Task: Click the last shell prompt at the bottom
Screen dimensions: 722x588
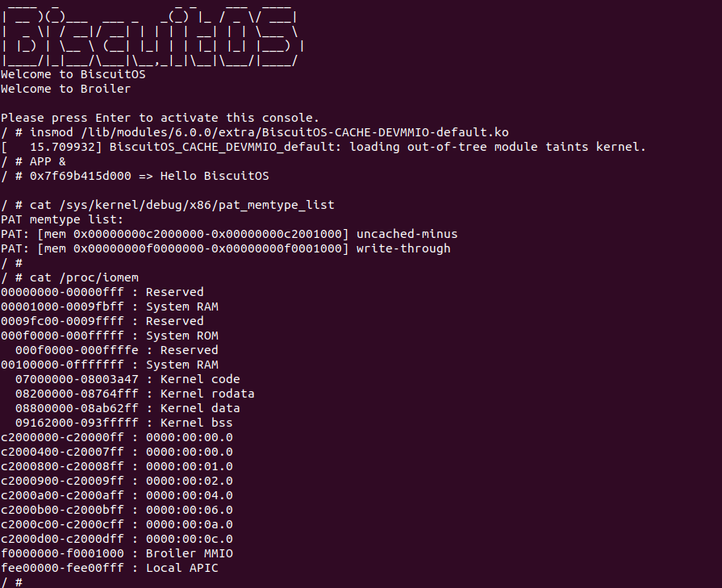Action: tap(11, 582)
